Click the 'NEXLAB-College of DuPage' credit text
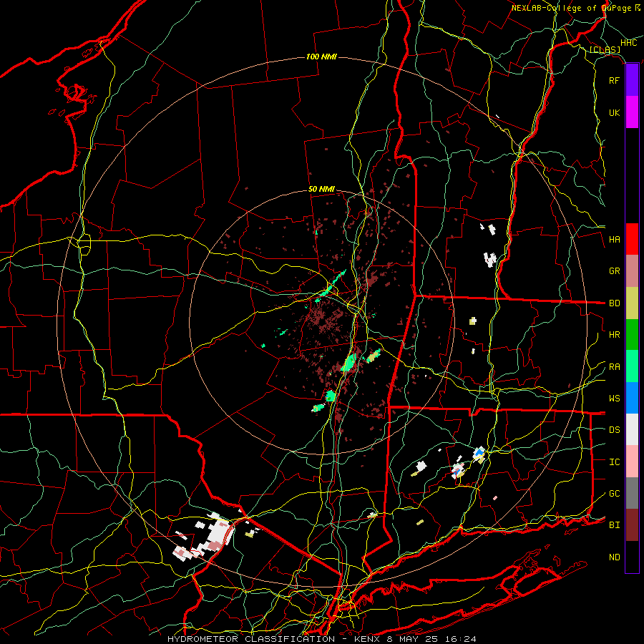Image resolution: width=644 pixels, height=644 pixels. 571,8
